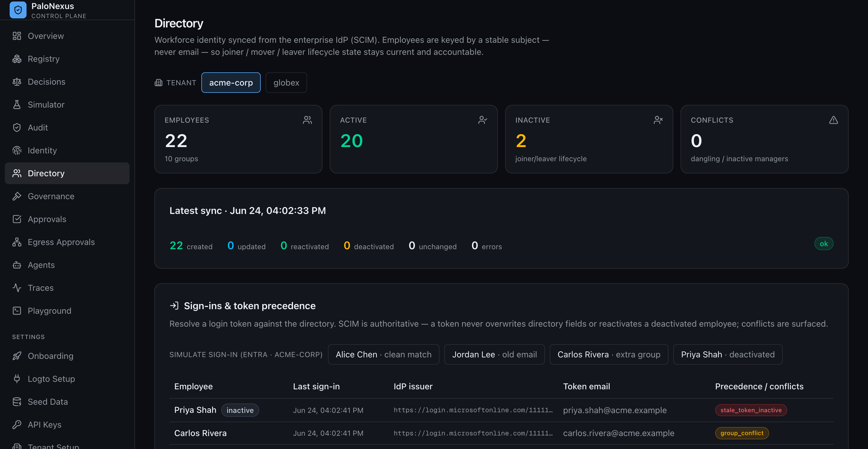Image resolution: width=868 pixels, height=449 pixels.
Task: Navigate to Governance
Action: [x=67, y=196]
